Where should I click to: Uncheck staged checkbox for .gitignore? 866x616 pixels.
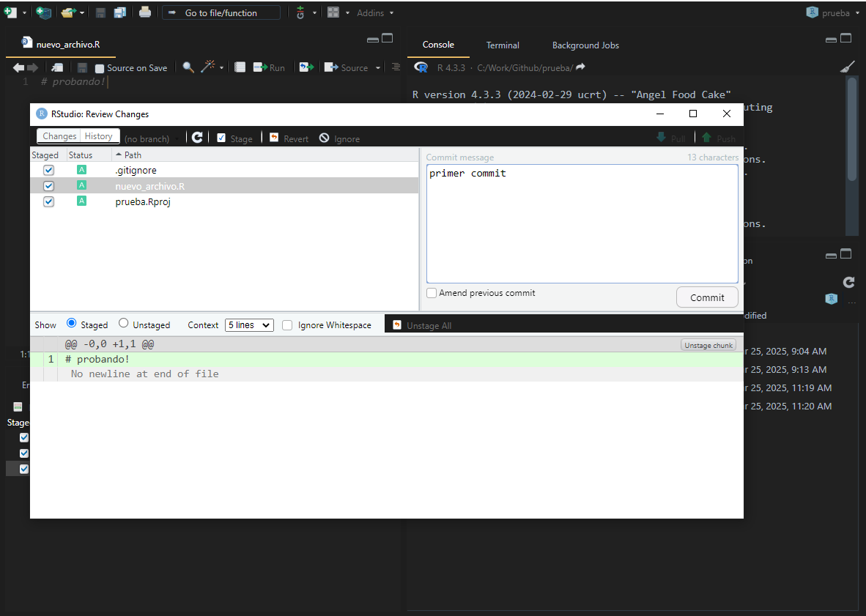click(48, 170)
